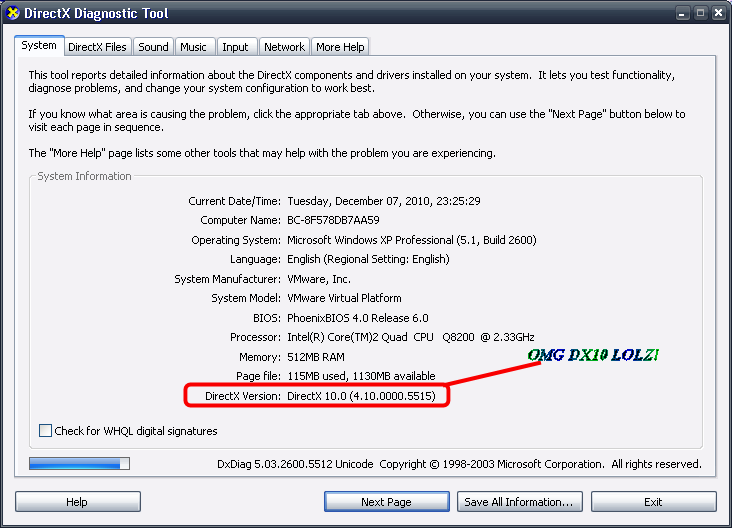The height and width of the screenshot is (528, 732).
Task: Open the Network tab
Action: pyautogui.click(x=284, y=47)
